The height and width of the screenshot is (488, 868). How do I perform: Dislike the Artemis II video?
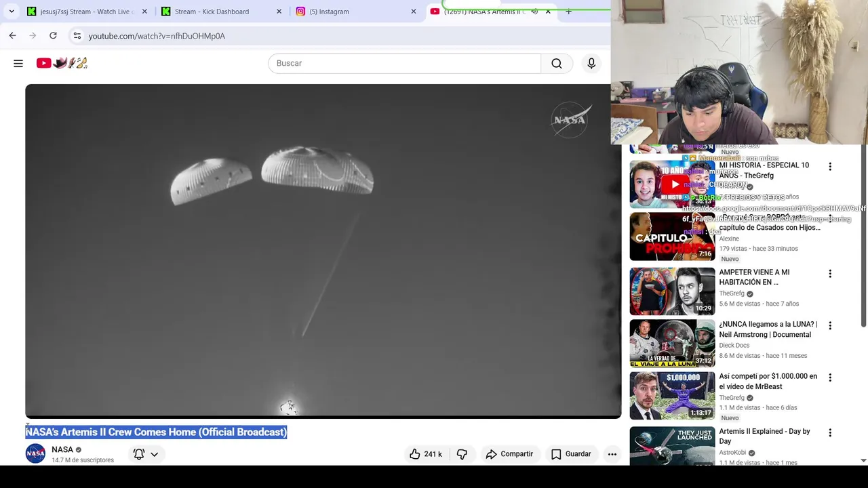click(x=462, y=454)
